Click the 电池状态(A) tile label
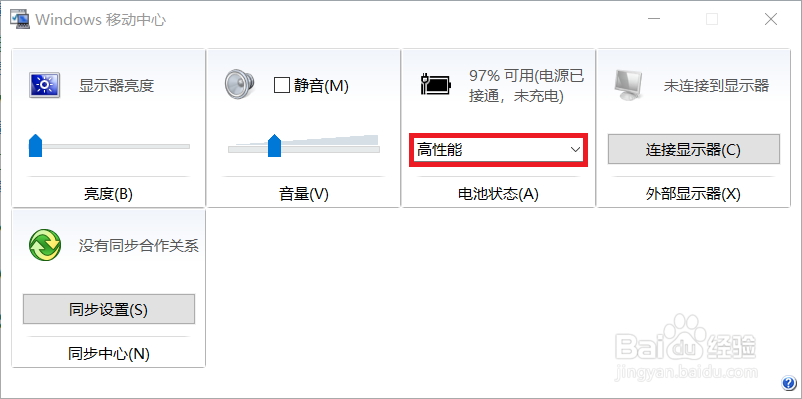 point(498,194)
